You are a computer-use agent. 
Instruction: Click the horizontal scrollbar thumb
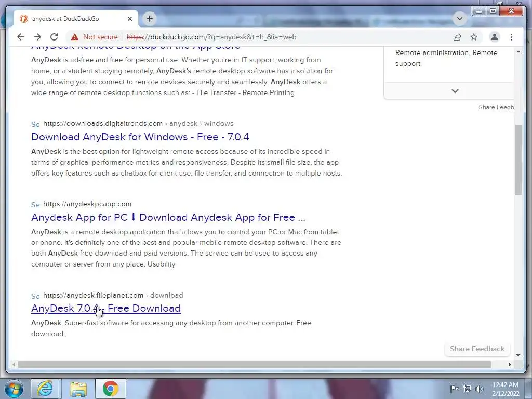click(255, 364)
